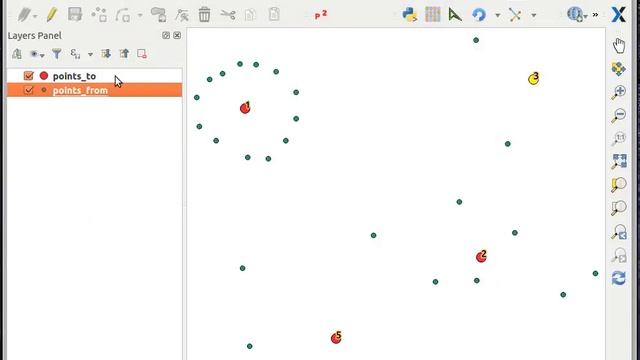Click the red P2 plugin icon
Screen dimensions: 640x360
click(x=321, y=15)
